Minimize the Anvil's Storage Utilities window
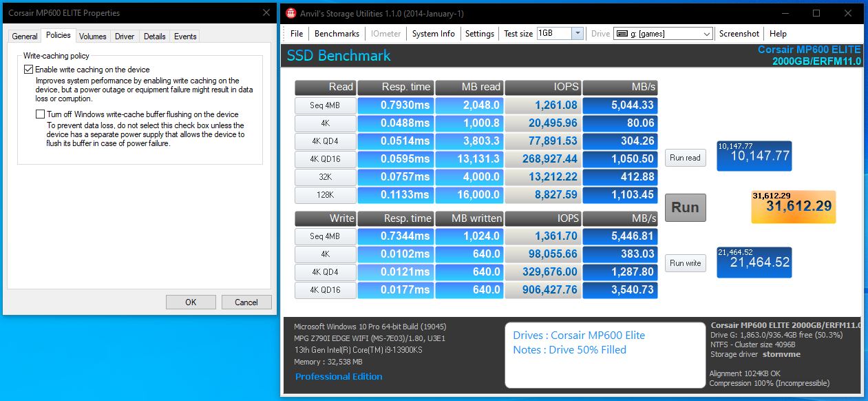The width and height of the screenshot is (868, 401). tap(785, 13)
